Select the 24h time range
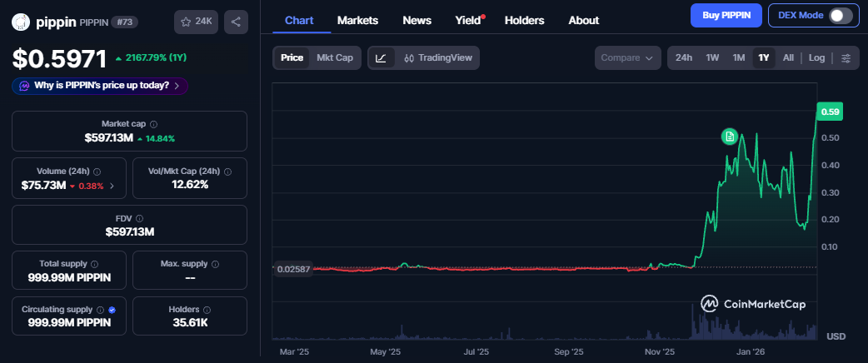This screenshot has height=363, width=868. (683, 58)
